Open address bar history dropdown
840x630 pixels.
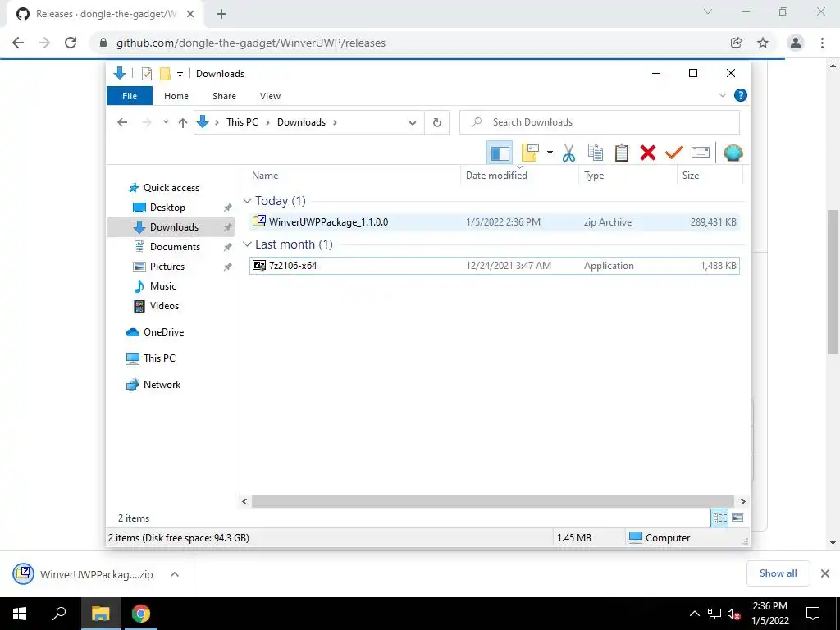(x=412, y=123)
